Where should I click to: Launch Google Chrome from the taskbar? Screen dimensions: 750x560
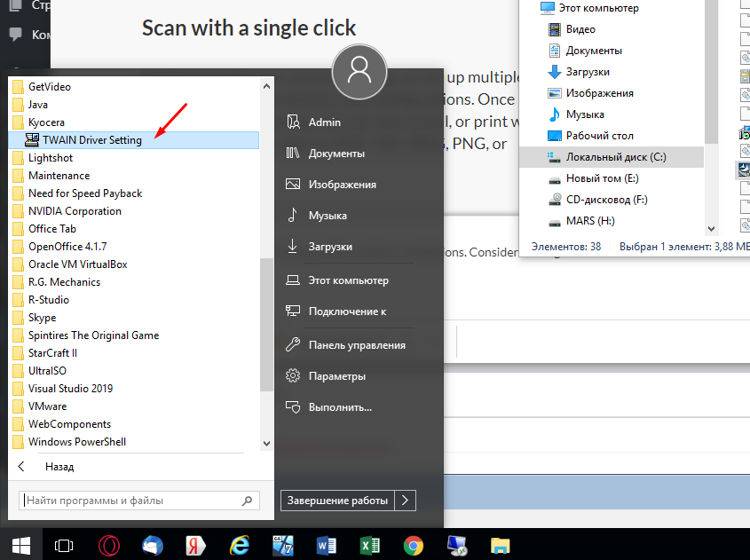(x=414, y=545)
